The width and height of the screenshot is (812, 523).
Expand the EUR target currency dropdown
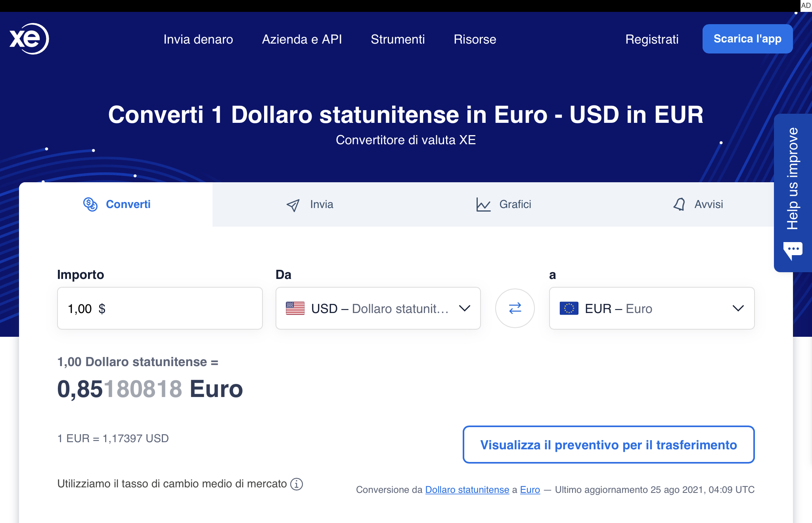click(x=738, y=308)
